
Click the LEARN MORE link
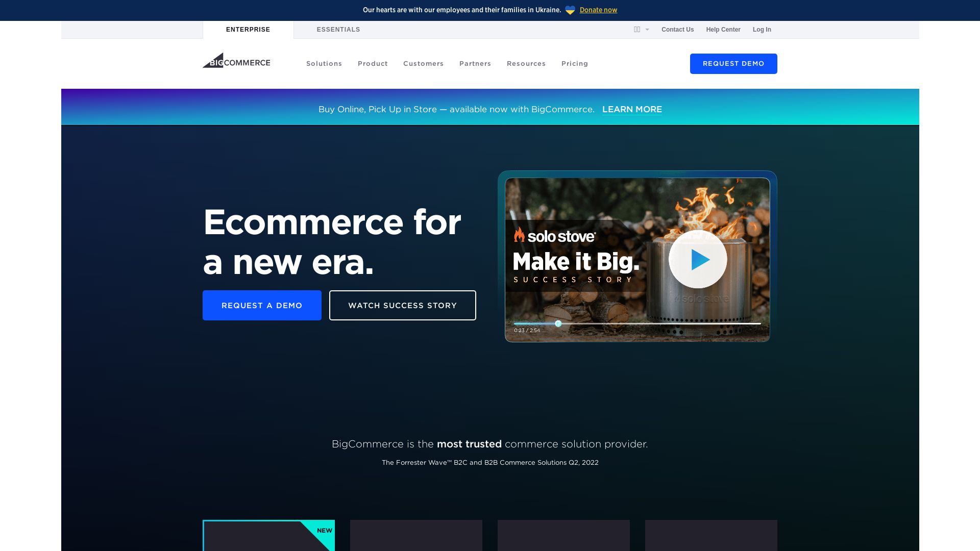632,109
